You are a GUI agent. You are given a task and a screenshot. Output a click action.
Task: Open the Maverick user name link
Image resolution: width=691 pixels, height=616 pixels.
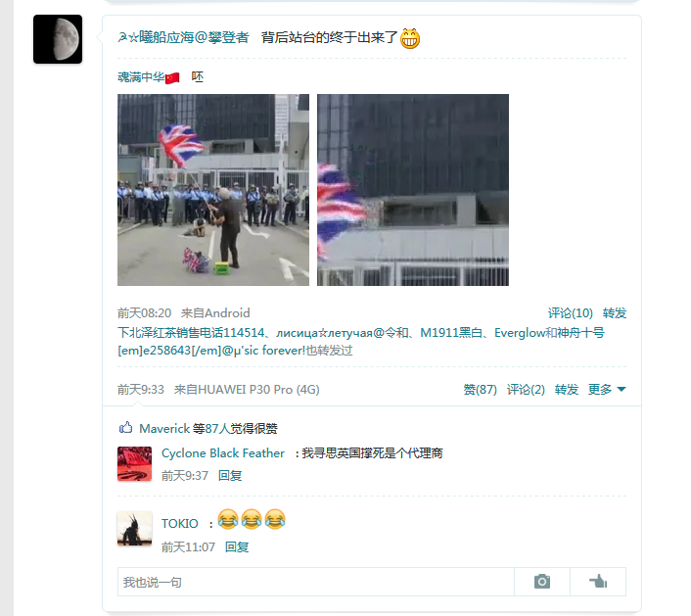click(x=164, y=428)
